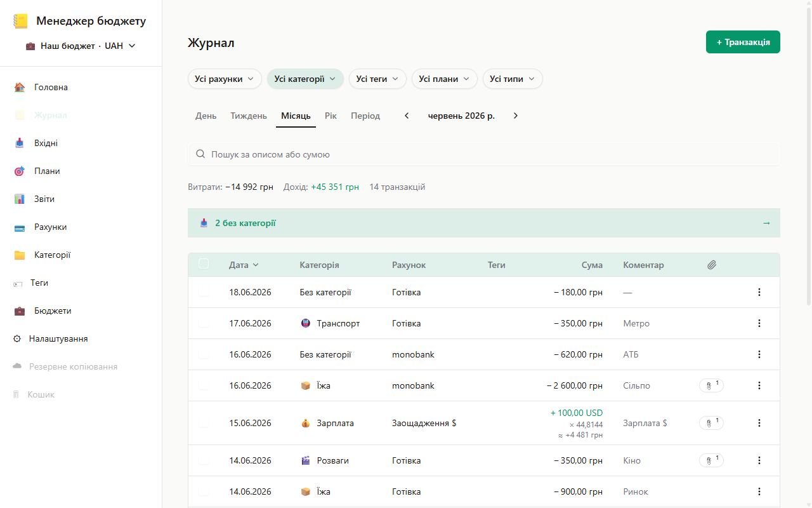This screenshot has width=812, height=508.
Task: Click червень 2026 р. date label
Action: click(x=461, y=116)
